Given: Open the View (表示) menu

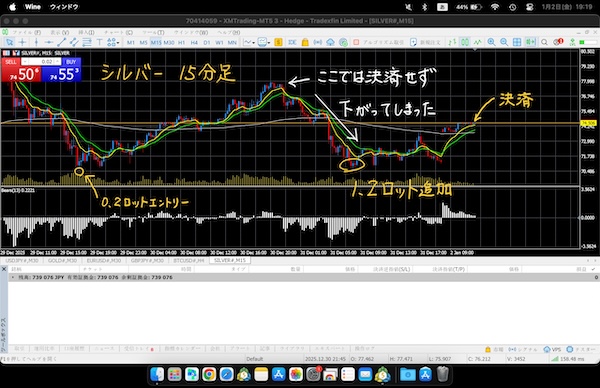Looking at the screenshot, I should [60, 33].
